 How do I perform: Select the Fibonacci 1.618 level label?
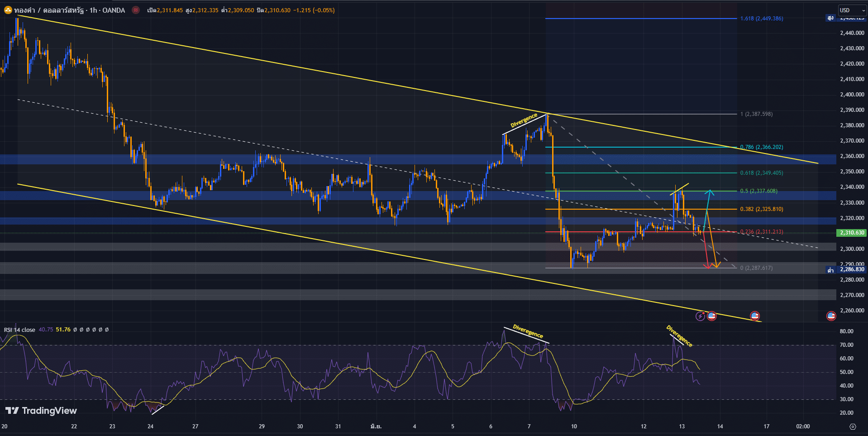tap(761, 19)
